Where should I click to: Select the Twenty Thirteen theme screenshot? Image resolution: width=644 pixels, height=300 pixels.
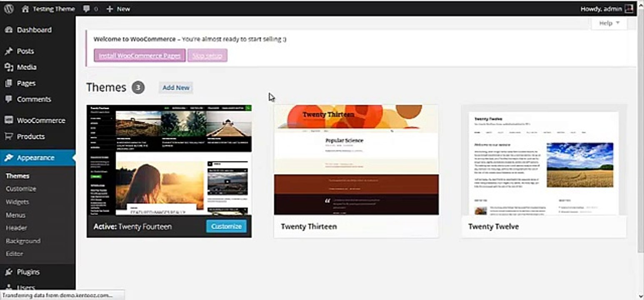[356, 160]
